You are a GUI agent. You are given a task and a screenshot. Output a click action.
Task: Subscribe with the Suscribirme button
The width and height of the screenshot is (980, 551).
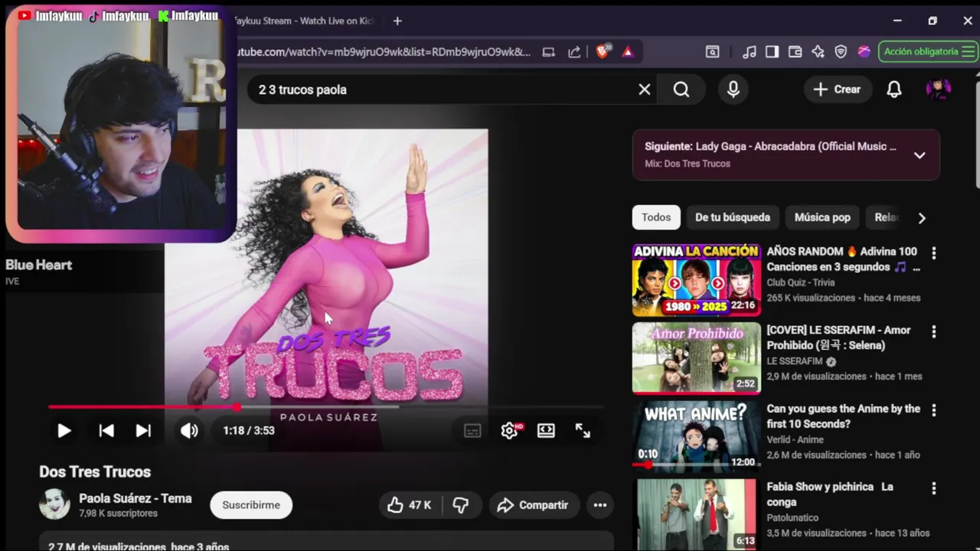point(251,505)
